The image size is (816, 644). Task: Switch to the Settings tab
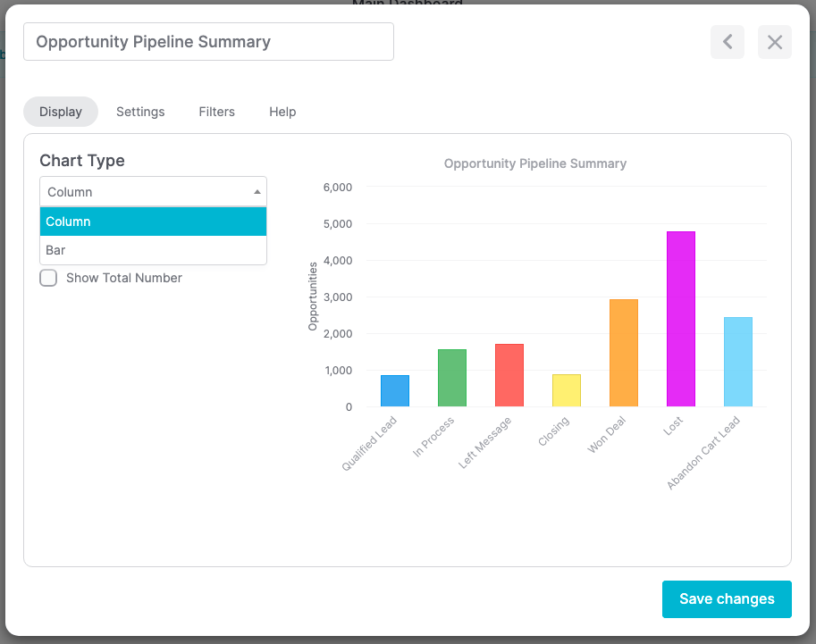[139, 112]
